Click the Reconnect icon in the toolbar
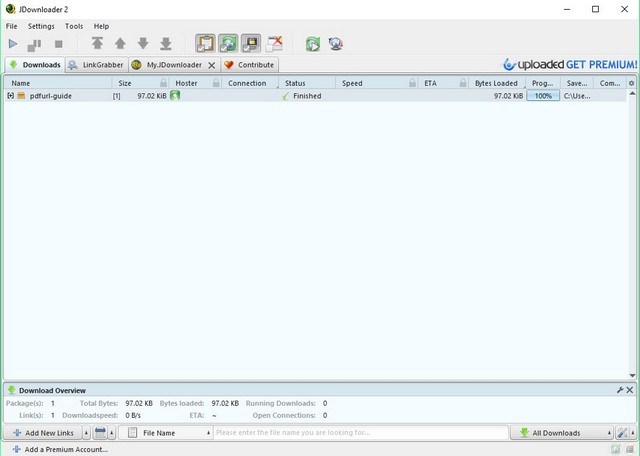This screenshot has height=456, width=640. pos(313,44)
